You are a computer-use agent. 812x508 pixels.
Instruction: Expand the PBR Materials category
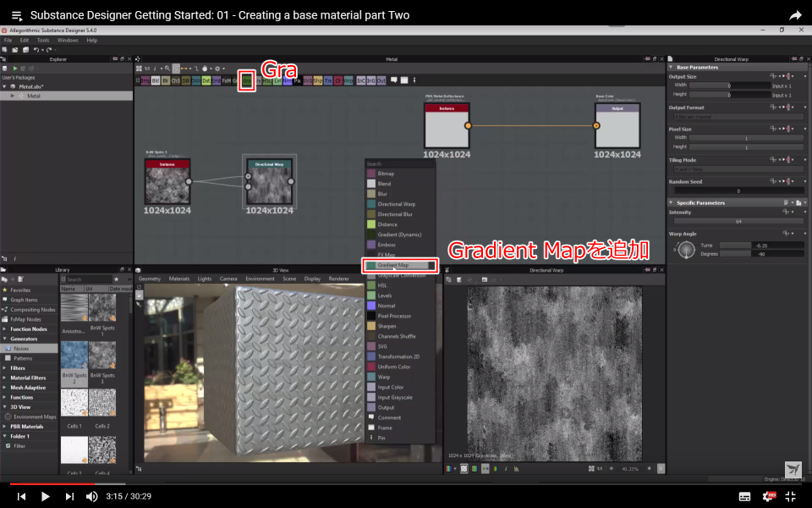point(5,427)
